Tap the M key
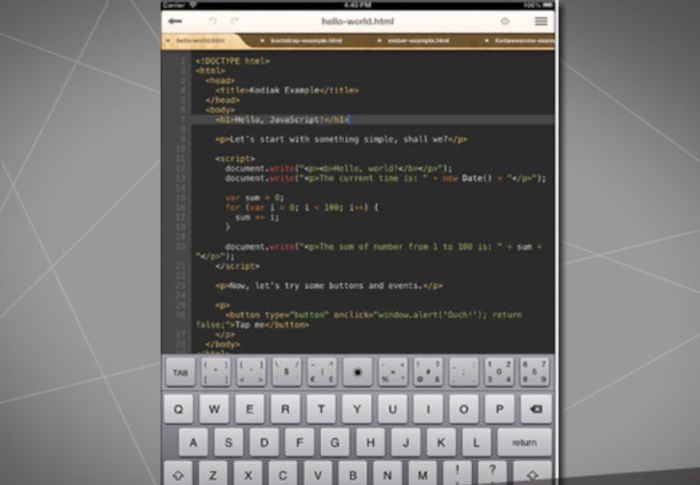Viewport: 700px width, 485px height. click(422, 473)
